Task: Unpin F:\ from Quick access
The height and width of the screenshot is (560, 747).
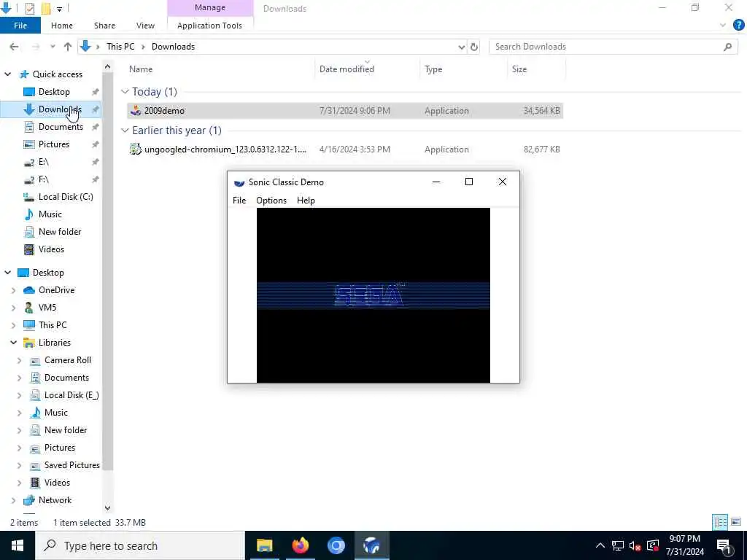Action: [96, 179]
